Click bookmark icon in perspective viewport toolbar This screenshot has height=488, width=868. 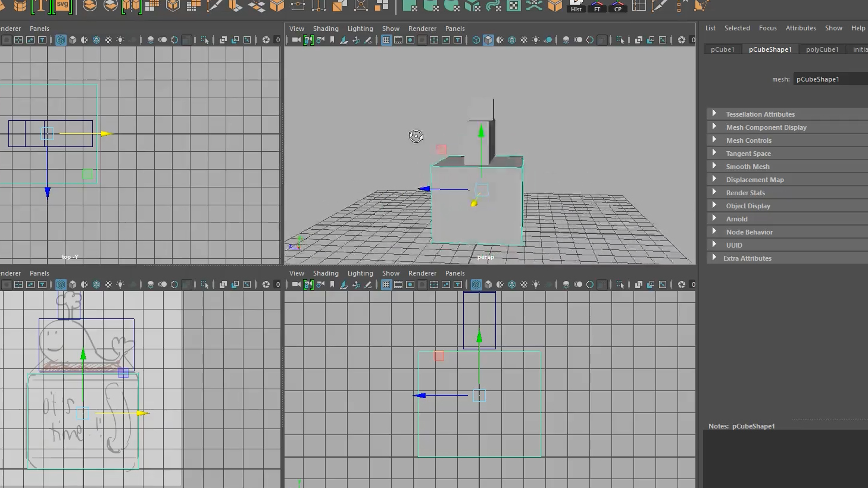[x=332, y=40]
